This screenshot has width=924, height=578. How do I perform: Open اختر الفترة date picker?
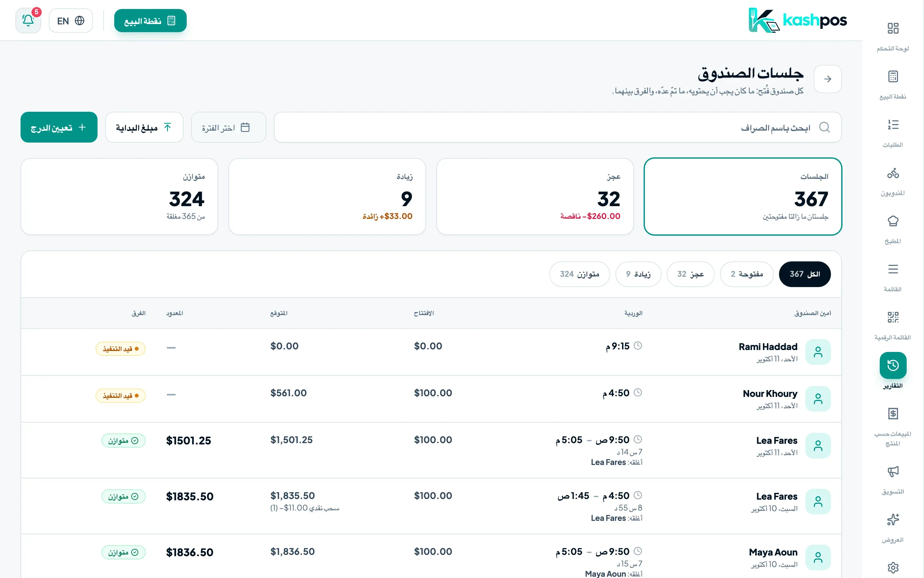tap(228, 127)
